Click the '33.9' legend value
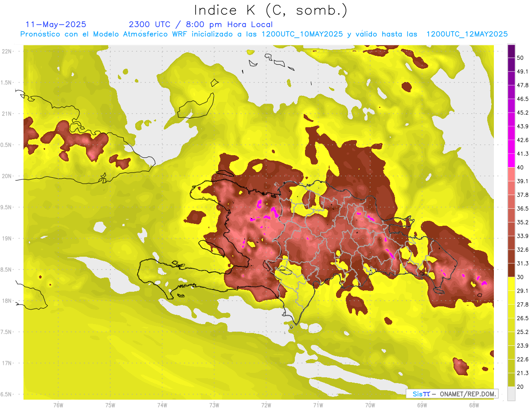The width and height of the screenshot is (532, 411). click(522, 236)
